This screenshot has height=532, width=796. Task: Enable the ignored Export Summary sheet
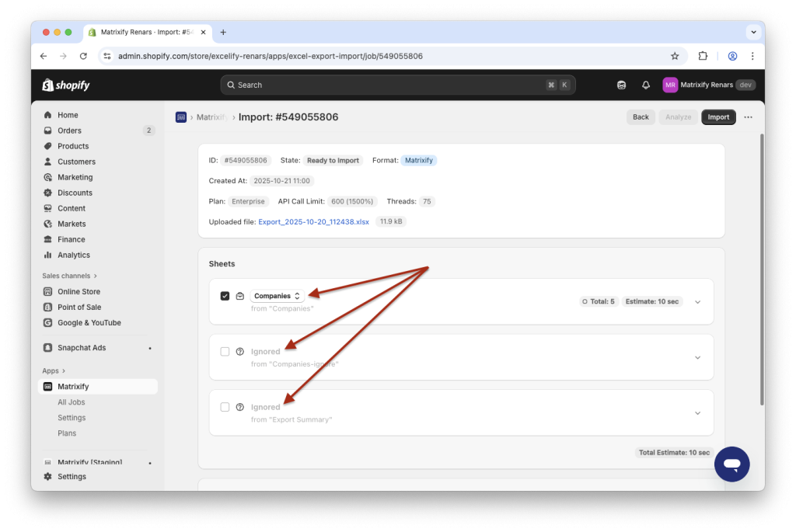coord(225,406)
